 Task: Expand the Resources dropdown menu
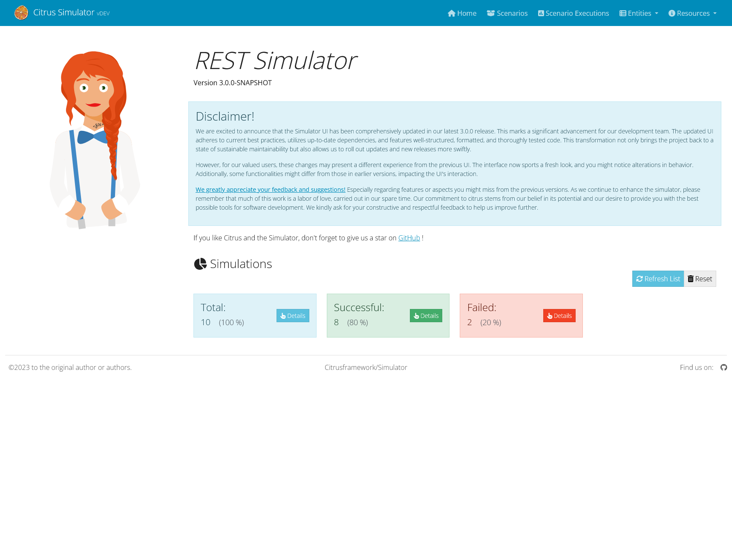[692, 13]
